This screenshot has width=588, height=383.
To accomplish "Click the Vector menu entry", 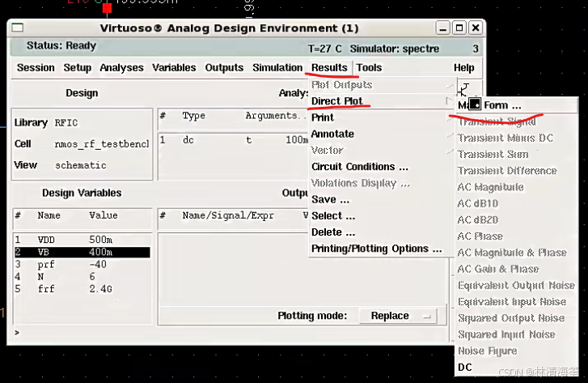I will (381, 150).
